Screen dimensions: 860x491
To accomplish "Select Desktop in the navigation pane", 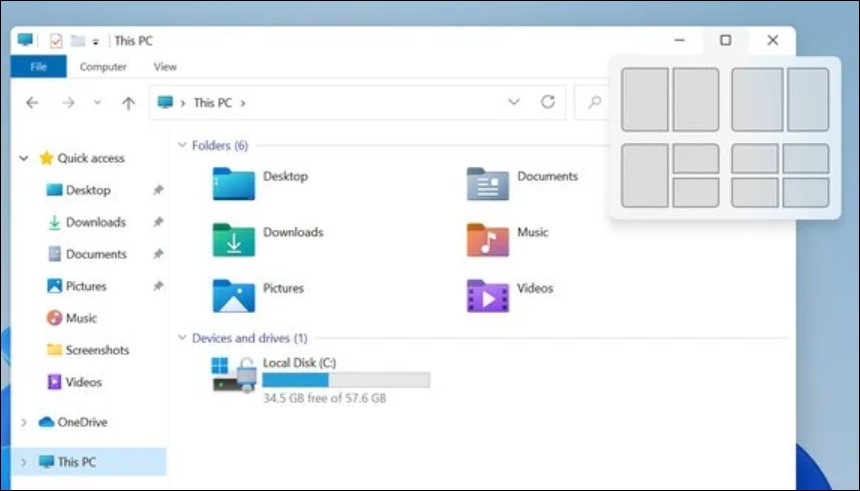I will 78,190.
